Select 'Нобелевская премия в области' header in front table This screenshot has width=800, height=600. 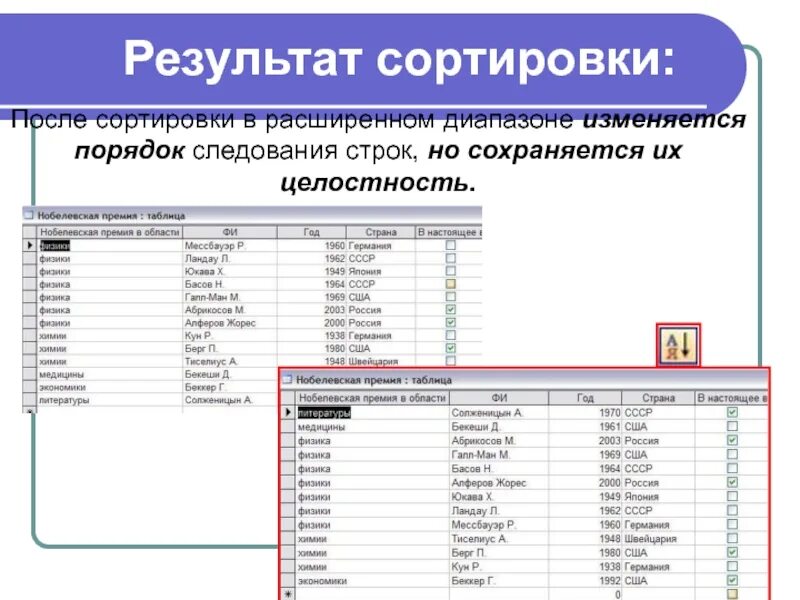click(372, 397)
